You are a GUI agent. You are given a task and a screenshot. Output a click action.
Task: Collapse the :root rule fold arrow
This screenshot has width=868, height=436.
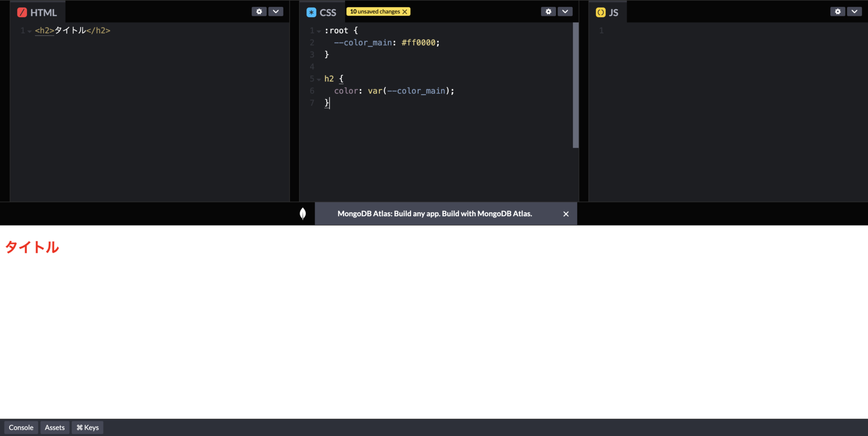319,31
